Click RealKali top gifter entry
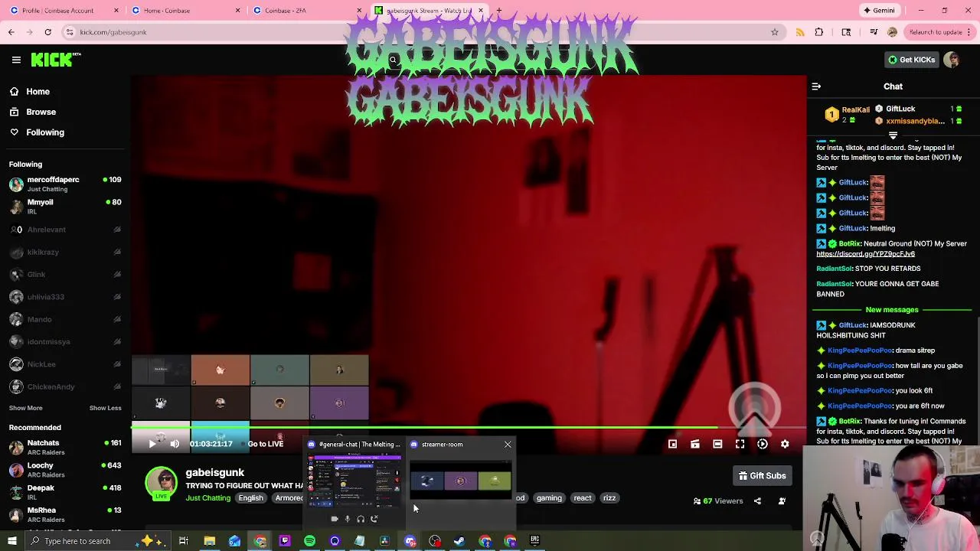 (x=848, y=115)
